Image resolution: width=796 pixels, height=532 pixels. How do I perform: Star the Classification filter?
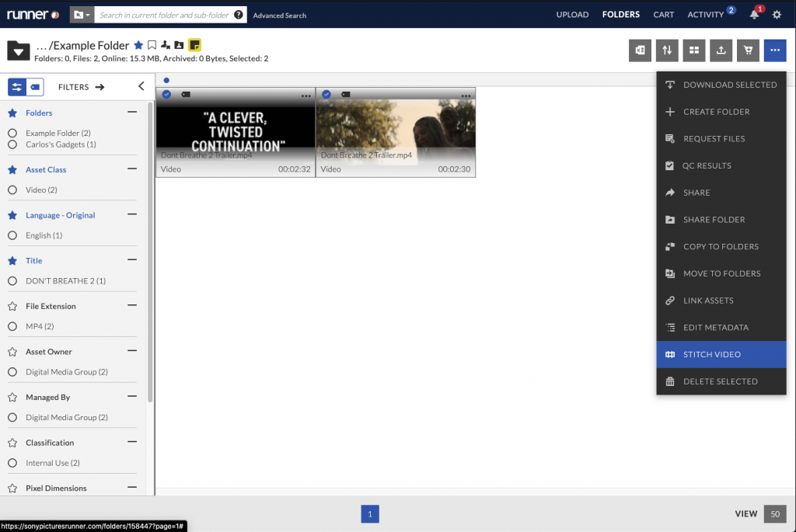pyautogui.click(x=12, y=443)
